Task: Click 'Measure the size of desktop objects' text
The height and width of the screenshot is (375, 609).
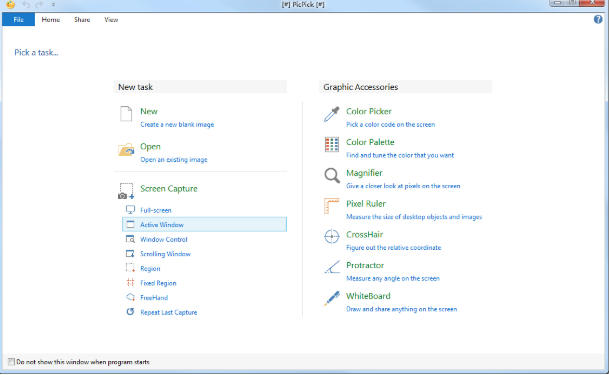Action: pyautogui.click(x=414, y=217)
